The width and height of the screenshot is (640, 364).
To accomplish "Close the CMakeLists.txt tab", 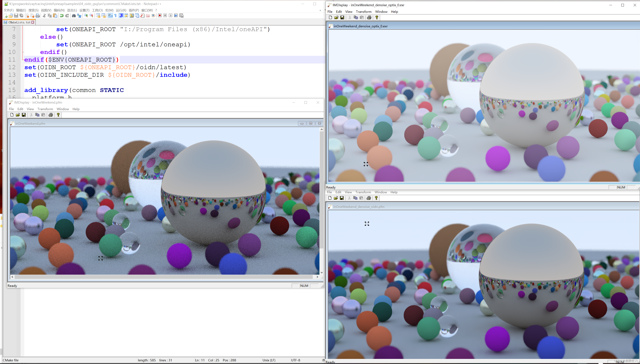I will click(33, 22).
